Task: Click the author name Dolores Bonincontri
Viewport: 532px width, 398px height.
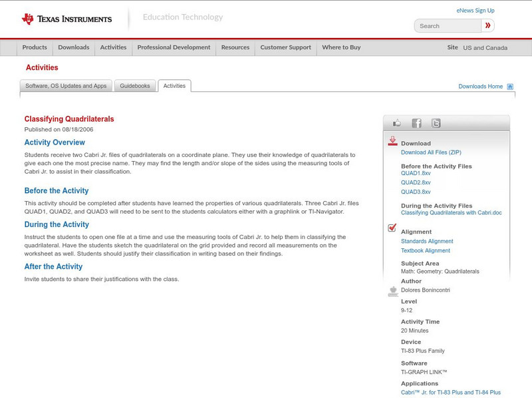Action: click(426, 290)
